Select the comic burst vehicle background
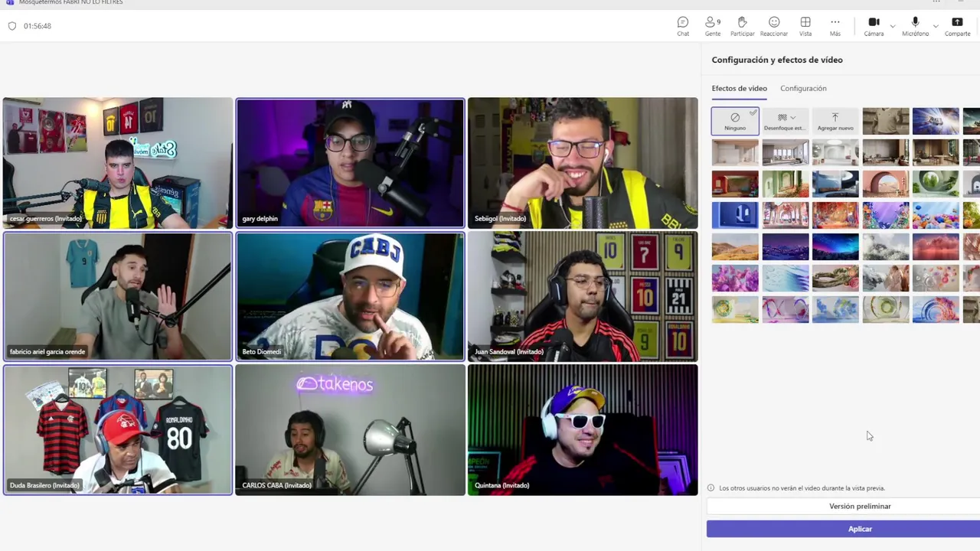Screen dimensions: 980x551 (x=936, y=121)
